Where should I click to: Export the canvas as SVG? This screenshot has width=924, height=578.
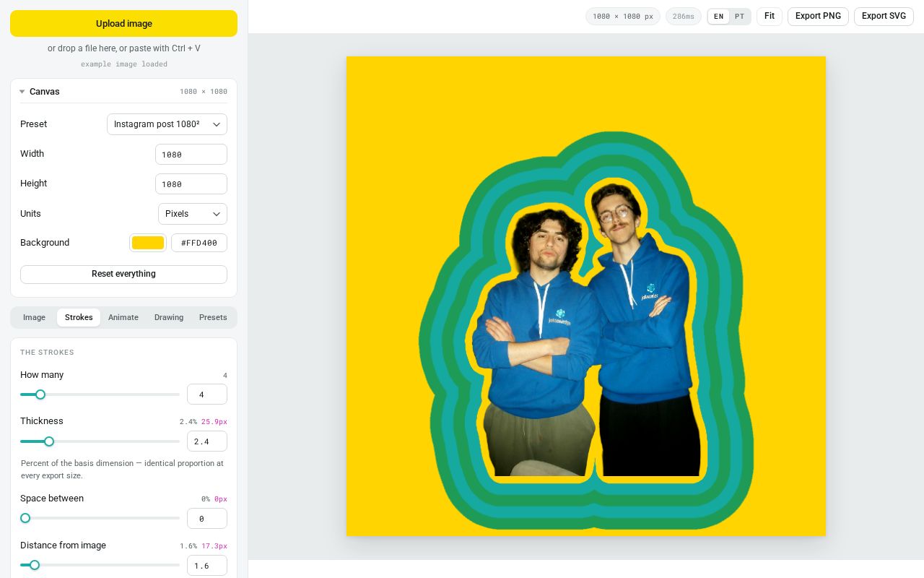[x=884, y=17]
